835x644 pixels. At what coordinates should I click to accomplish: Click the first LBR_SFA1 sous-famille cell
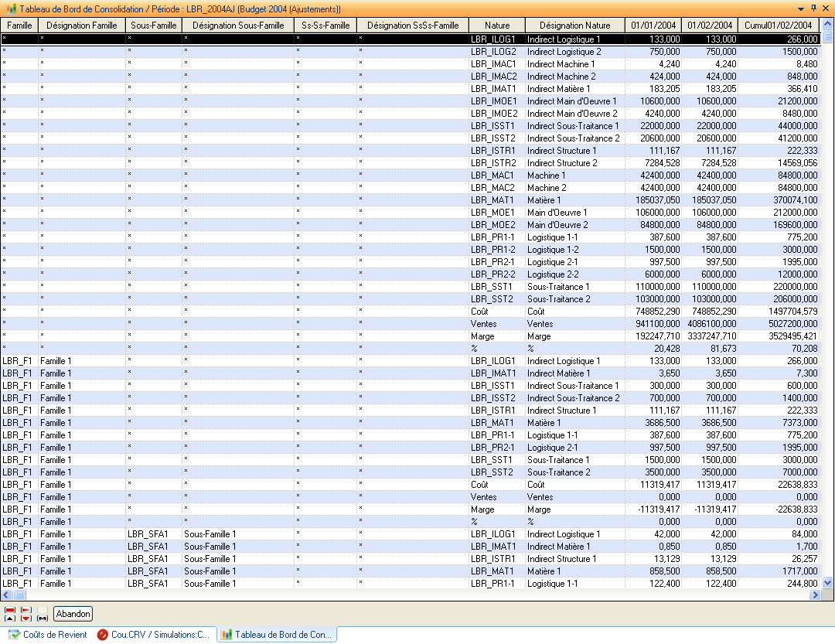click(153, 534)
